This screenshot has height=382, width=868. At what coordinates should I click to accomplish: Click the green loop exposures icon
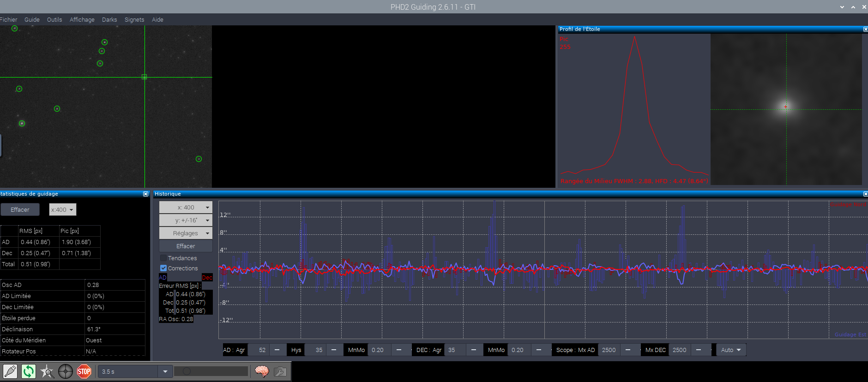tap(29, 371)
